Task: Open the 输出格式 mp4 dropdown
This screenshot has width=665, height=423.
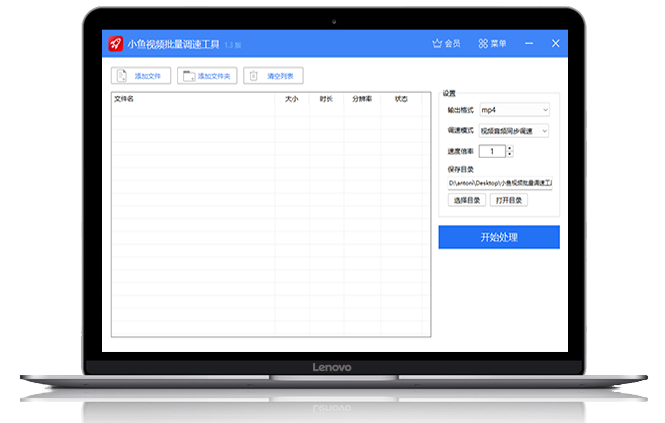Action: (514, 110)
